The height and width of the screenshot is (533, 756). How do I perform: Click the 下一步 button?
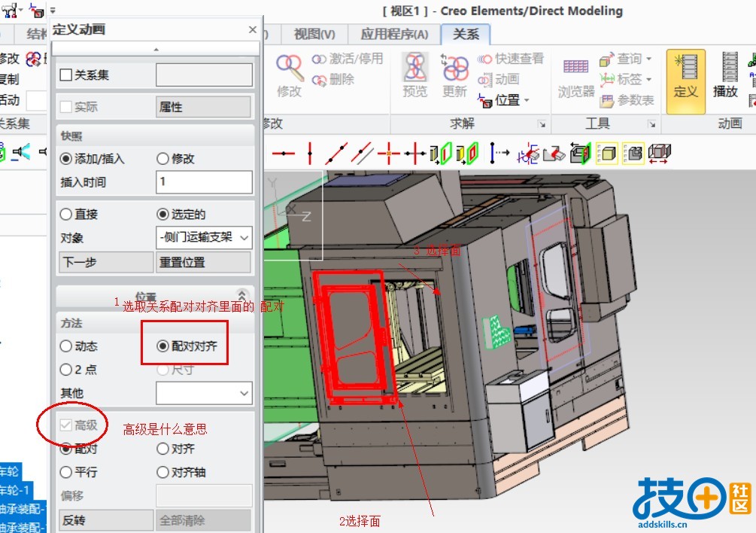coord(106,263)
